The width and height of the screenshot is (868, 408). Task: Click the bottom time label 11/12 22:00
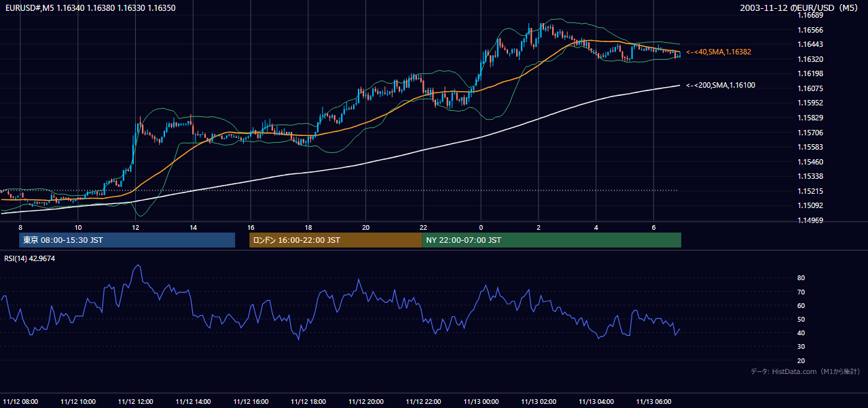(x=424, y=401)
